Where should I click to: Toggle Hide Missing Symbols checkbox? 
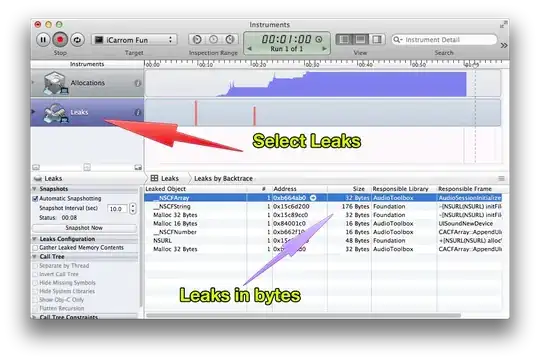pyautogui.click(x=35, y=283)
